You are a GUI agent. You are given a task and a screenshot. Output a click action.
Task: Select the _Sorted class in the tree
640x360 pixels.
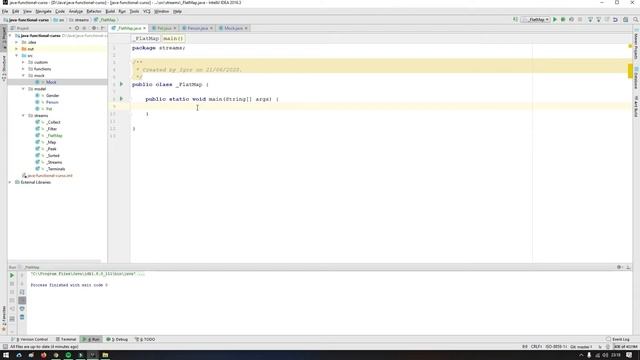(x=53, y=156)
